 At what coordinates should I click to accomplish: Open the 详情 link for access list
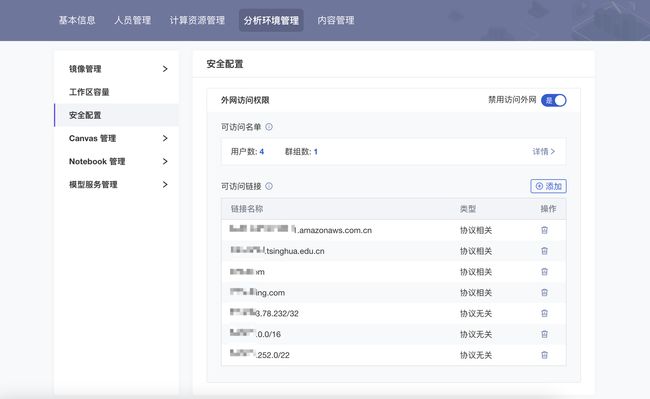(x=543, y=152)
